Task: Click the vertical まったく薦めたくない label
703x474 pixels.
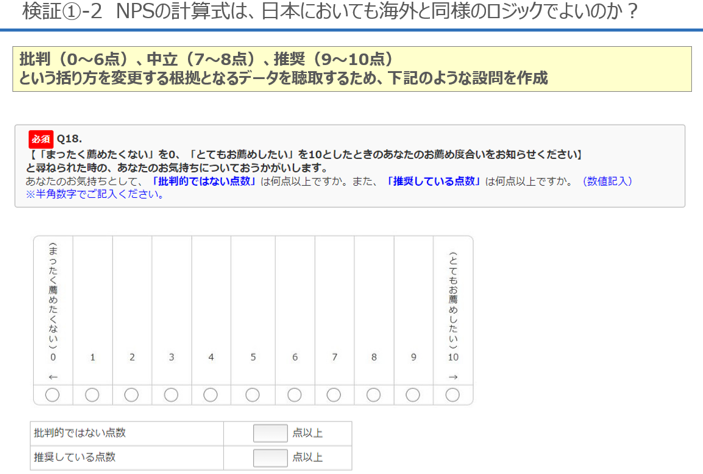Action: [53, 296]
